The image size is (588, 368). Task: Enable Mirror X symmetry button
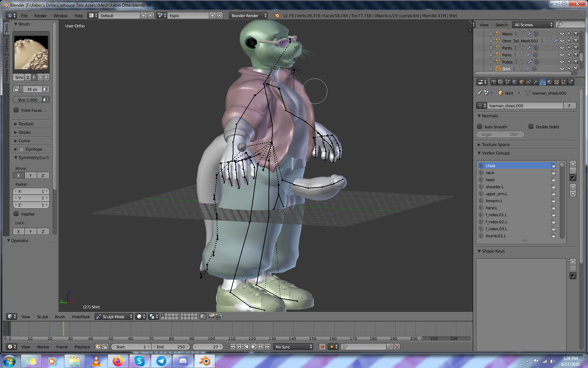19,175
